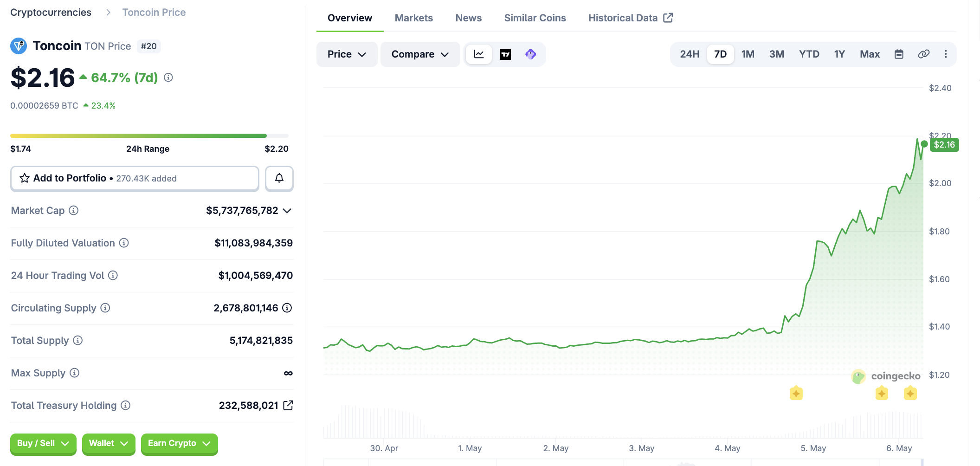Screen dimensions: 980x466
Task: Switch to the Markets tab
Action: (414, 18)
